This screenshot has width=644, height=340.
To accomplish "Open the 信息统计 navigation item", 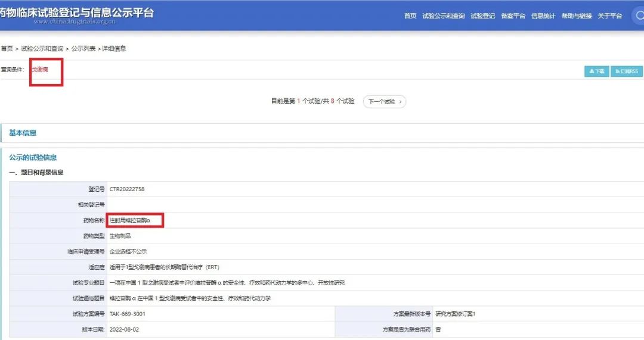I will [x=543, y=16].
